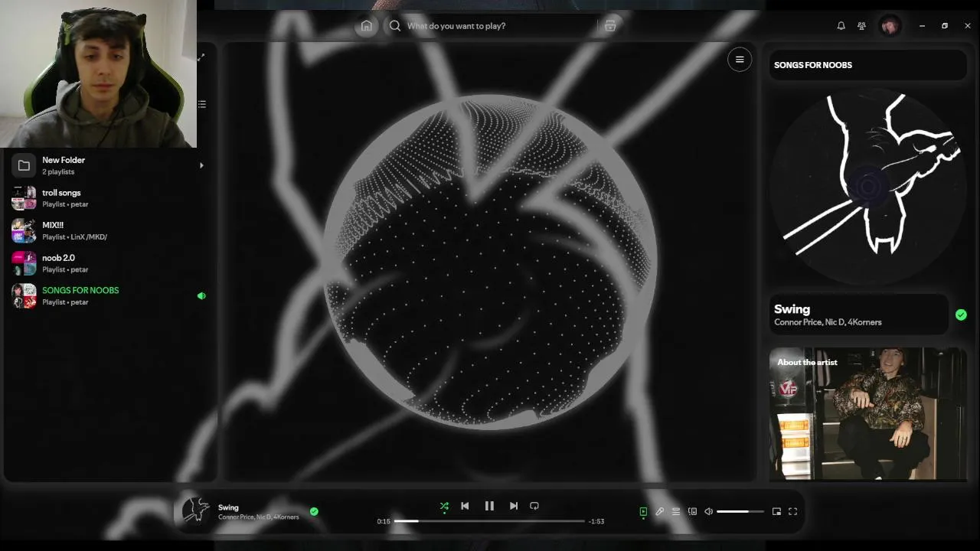Adjust the volume slider
Image resolution: width=980 pixels, height=551 pixels.
coord(740,511)
